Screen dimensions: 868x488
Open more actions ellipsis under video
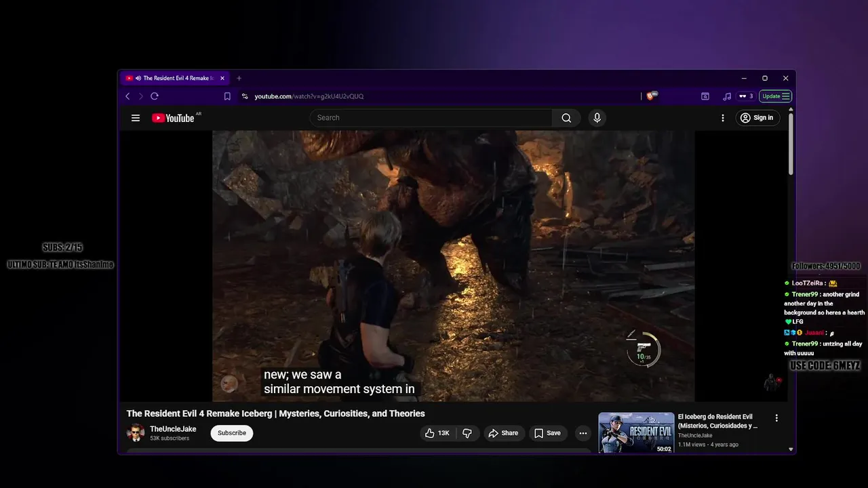pos(583,433)
